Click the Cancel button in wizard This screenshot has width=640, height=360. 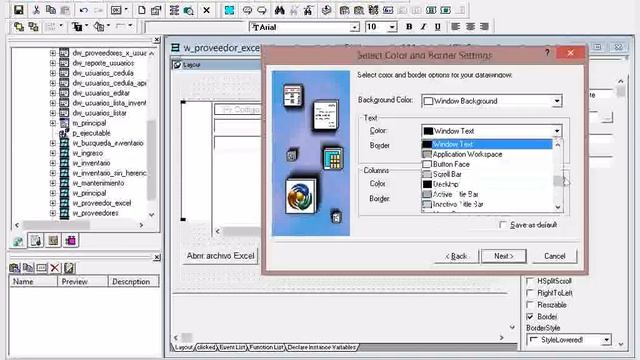[555, 256]
